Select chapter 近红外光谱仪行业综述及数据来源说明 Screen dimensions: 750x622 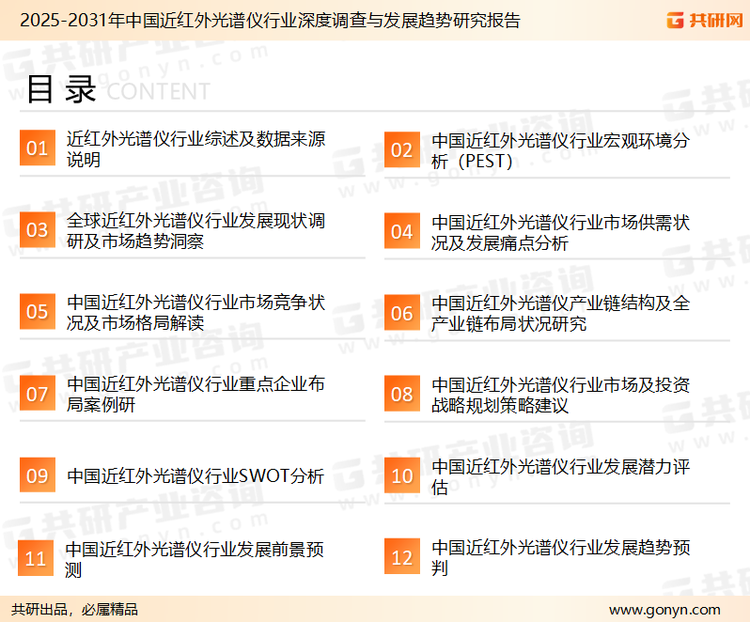click(x=196, y=149)
